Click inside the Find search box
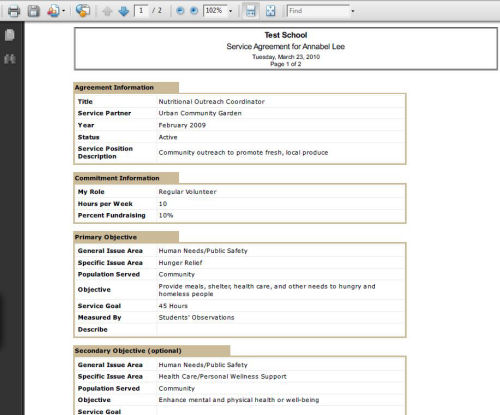Viewport: 500px width, 415px height. click(318, 11)
